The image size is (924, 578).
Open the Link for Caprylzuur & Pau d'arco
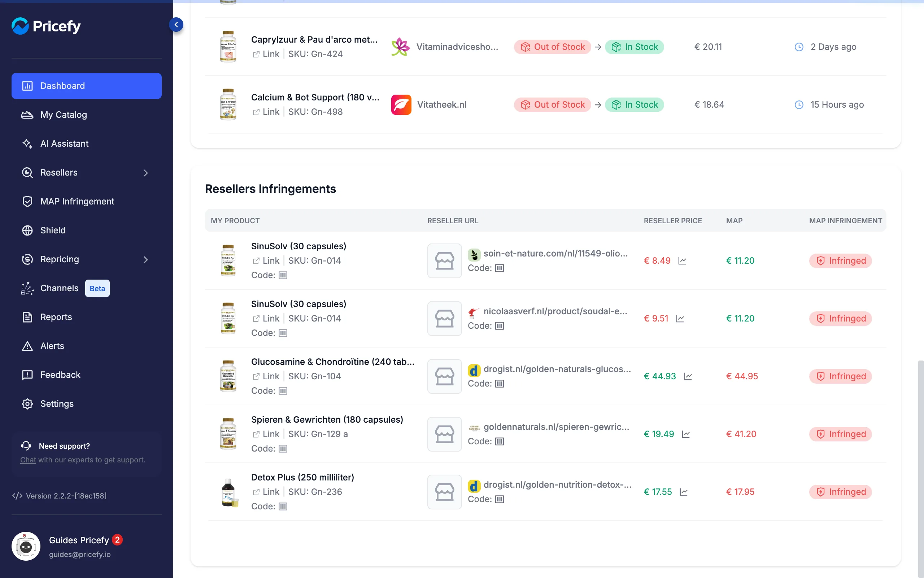266,54
